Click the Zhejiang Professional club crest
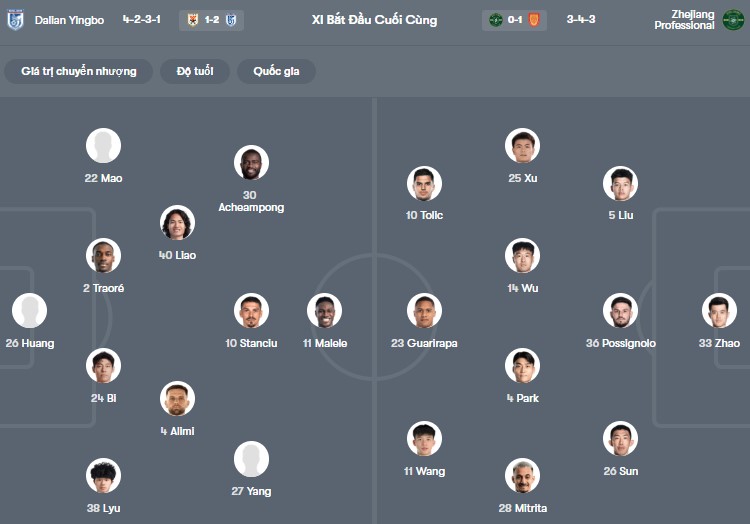This screenshot has height=524, width=750. [x=733, y=20]
